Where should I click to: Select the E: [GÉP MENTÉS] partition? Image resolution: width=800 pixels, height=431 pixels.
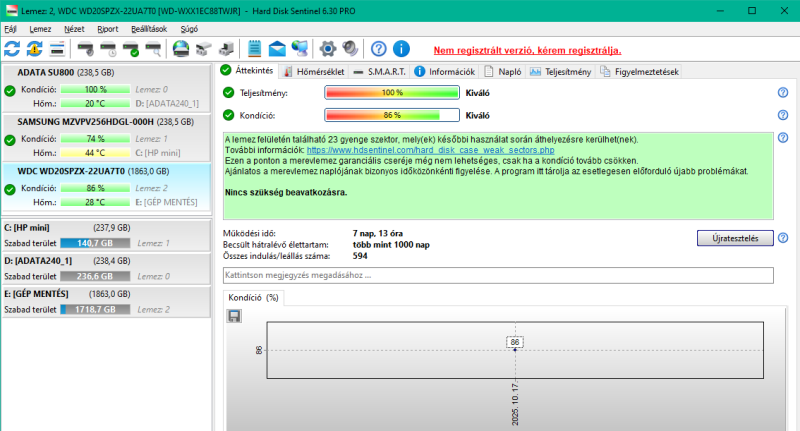[x=106, y=301]
